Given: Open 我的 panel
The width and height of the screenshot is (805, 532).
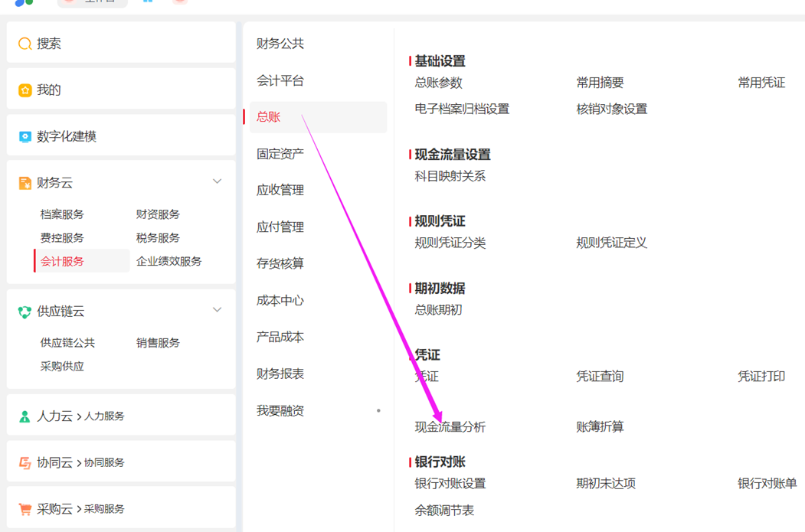Looking at the screenshot, I should pyautogui.click(x=121, y=90).
